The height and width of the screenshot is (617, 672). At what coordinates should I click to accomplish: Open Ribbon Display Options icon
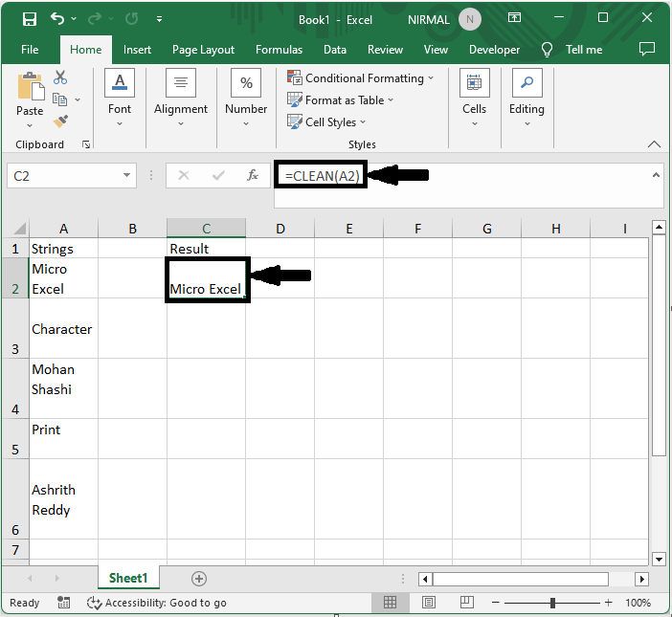pos(514,17)
